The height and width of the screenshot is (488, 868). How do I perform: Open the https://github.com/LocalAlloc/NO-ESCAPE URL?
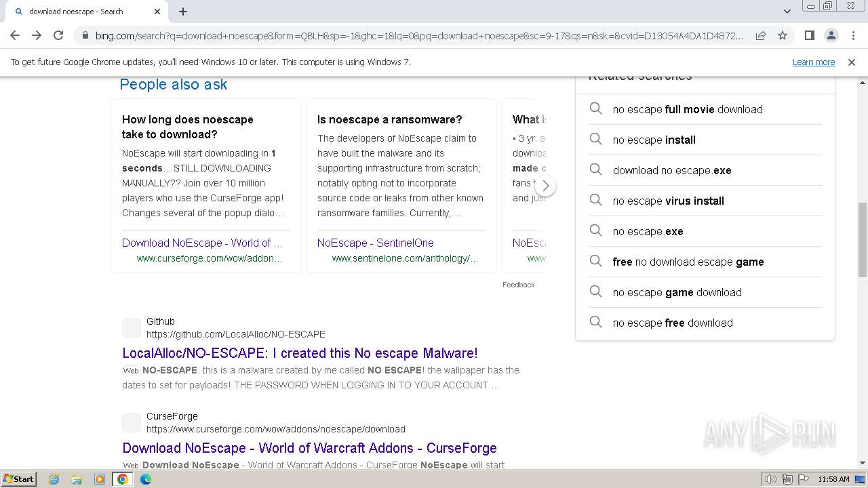pos(236,334)
